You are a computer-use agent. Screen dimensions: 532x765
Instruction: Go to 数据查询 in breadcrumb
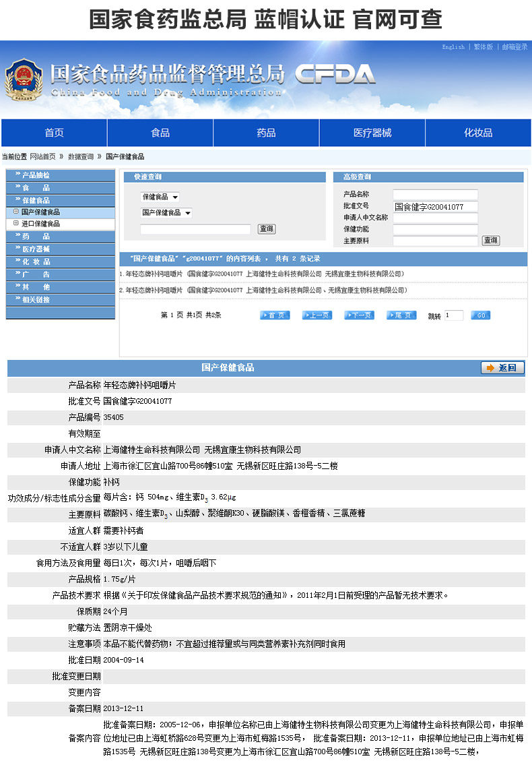coord(80,156)
